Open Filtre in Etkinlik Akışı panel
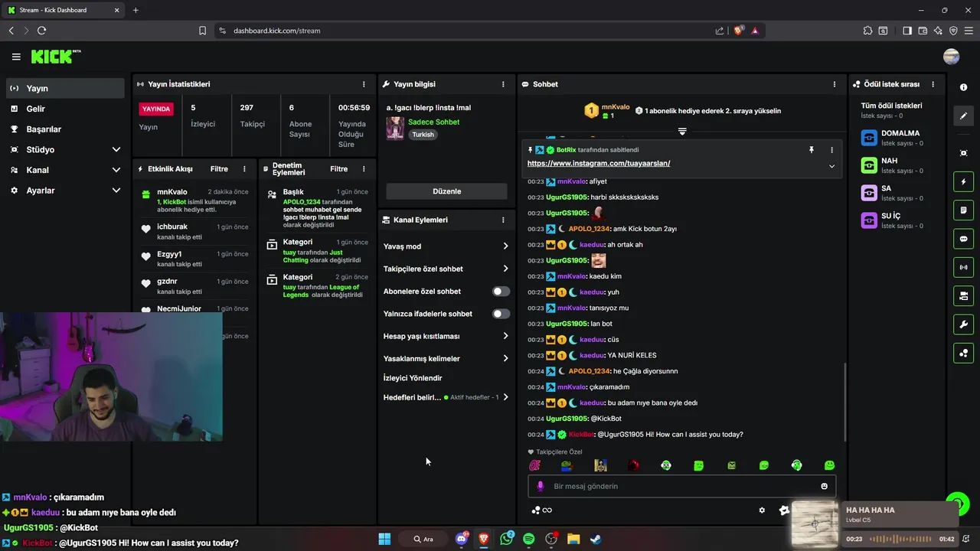This screenshot has width=980, height=551. click(x=219, y=169)
